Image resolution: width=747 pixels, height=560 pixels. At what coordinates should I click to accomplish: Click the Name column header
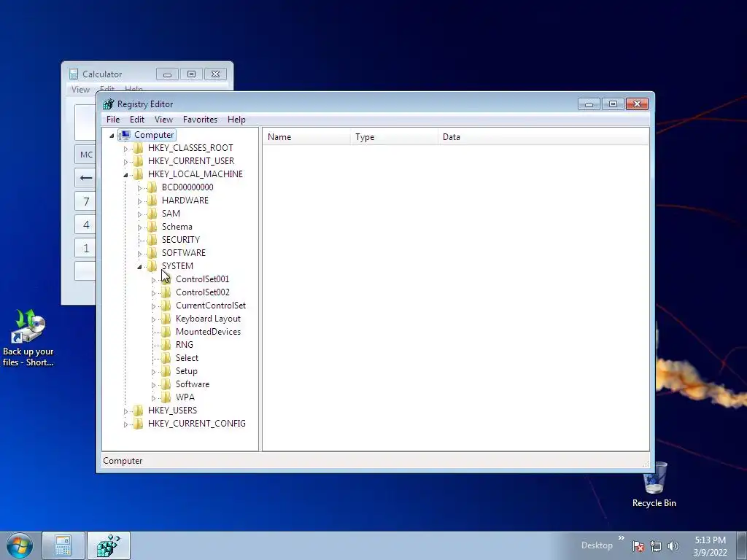point(306,137)
